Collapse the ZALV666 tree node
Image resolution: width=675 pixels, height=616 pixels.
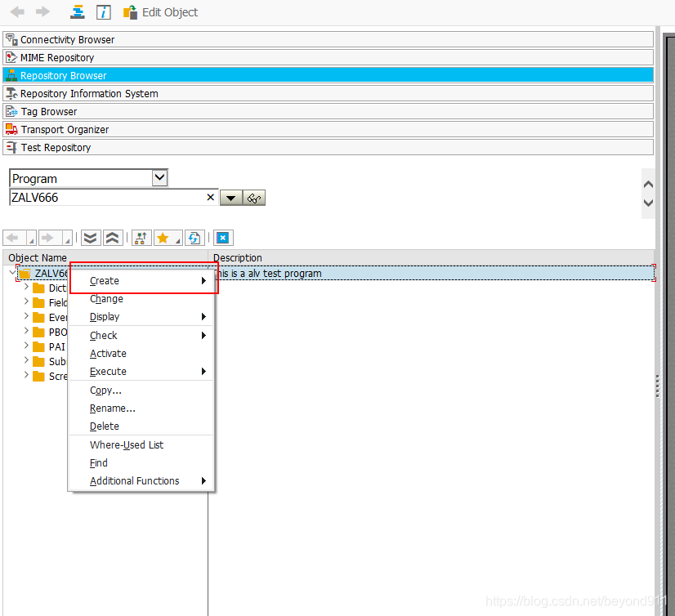click(x=11, y=273)
